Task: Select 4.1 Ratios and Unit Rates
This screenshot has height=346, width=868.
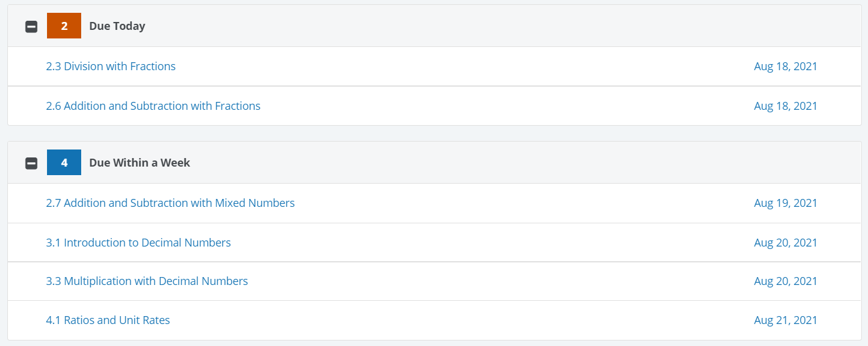Action: coord(108,320)
